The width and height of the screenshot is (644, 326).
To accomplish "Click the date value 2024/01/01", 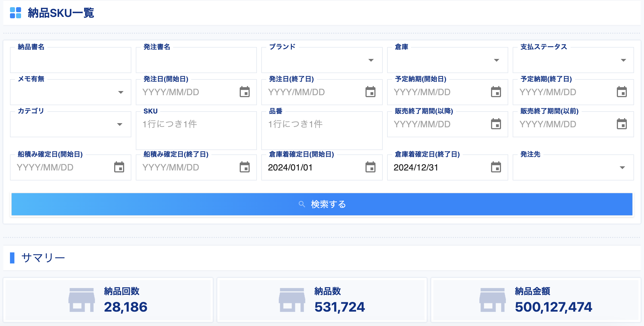I will tap(290, 167).
